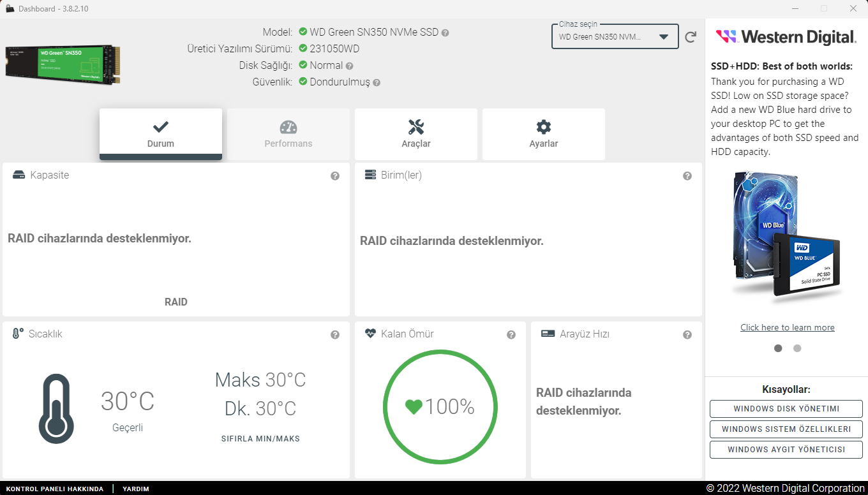The height and width of the screenshot is (495, 868).
Task: Select the second ad carousel dot
Action: click(797, 348)
